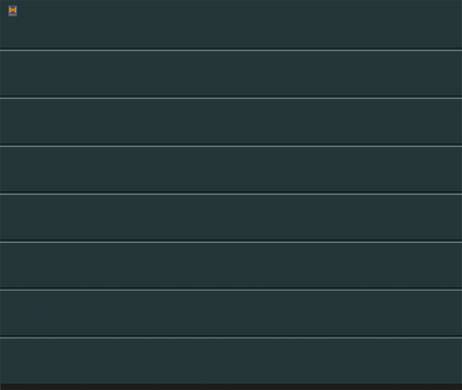Select the third empty horizontal row
Image resolution: width=462 pixels, height=390 pixels.
pos(231,122)
